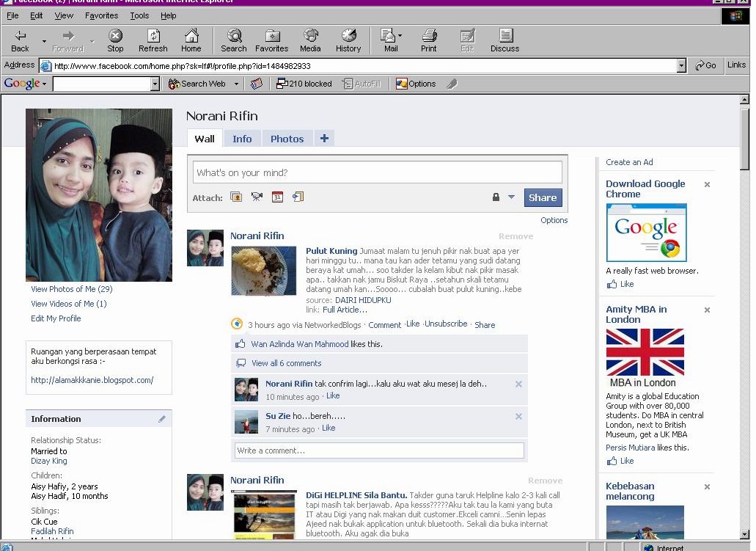
Task: Expand View all 6 comments
Action: [287, 363]
